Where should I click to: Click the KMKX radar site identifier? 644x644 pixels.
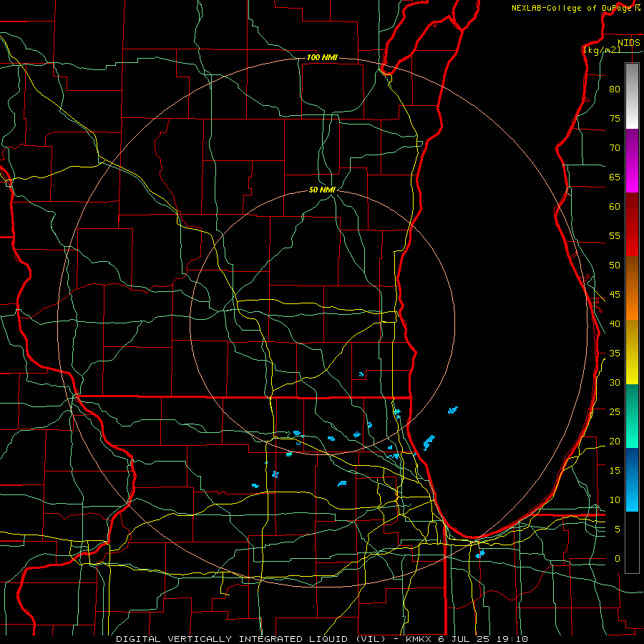point(420,639)
